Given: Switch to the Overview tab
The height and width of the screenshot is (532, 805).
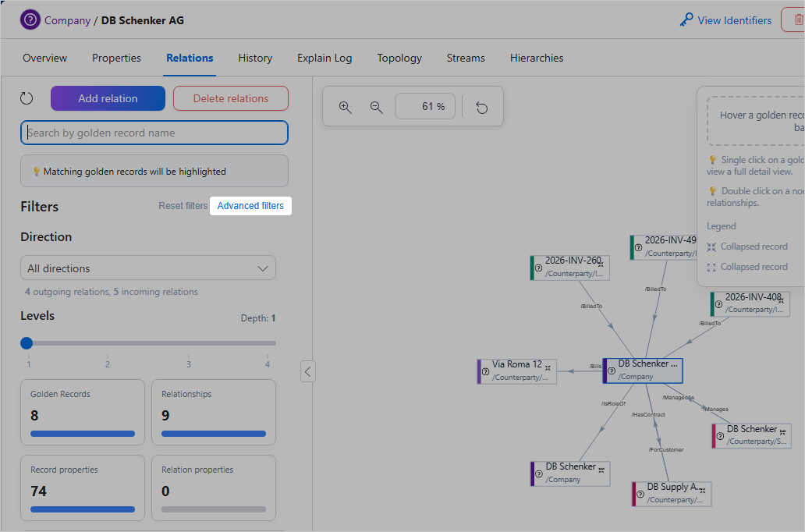Looking at the screenshot, I should point(44,58).
